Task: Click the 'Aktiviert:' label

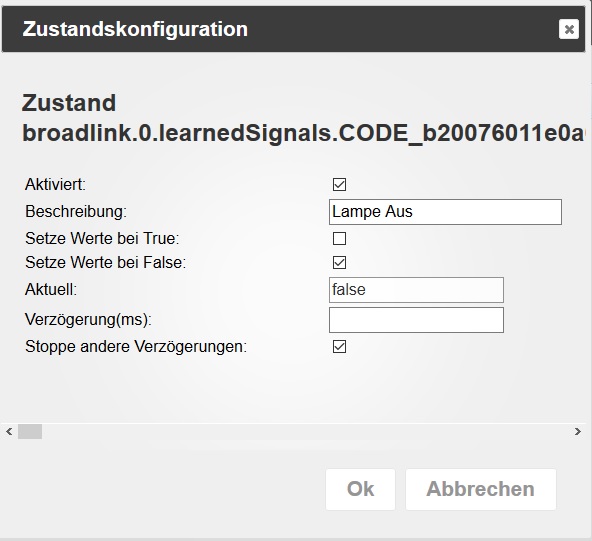Action: [56, 185]
